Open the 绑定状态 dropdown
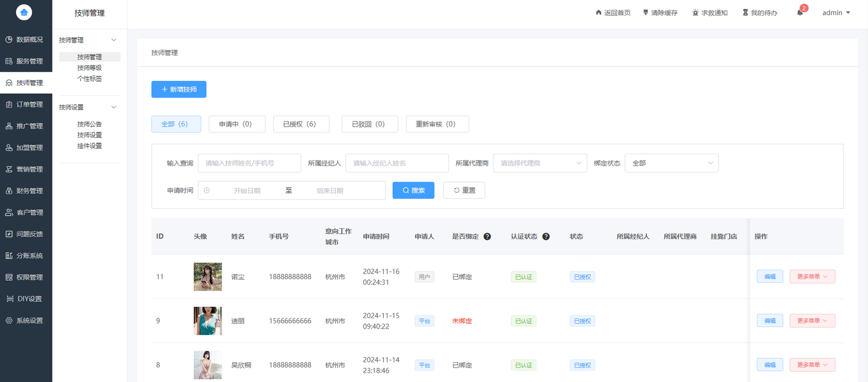The image size is (868, 382). pyautogui.click(x=672, y=163)
